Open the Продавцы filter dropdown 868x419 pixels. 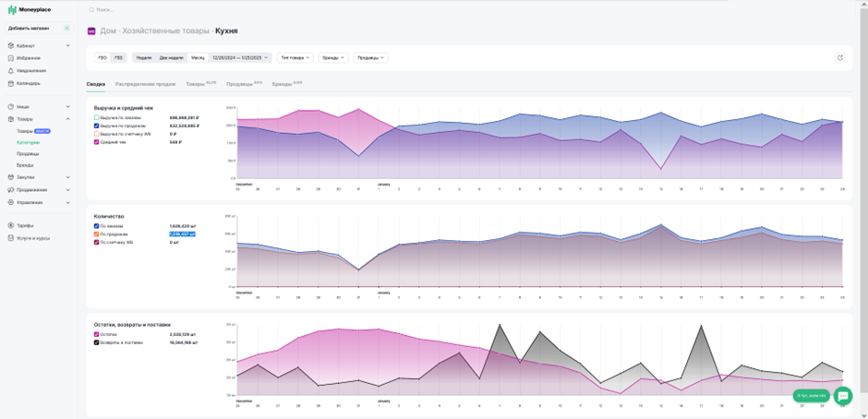(371, 57)
